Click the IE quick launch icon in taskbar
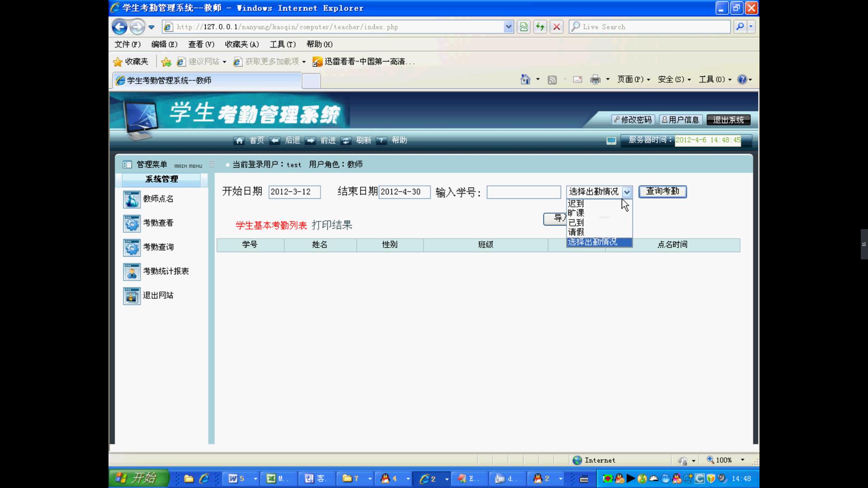This screenshot has height=488, width=868. [x=204, y=479]
